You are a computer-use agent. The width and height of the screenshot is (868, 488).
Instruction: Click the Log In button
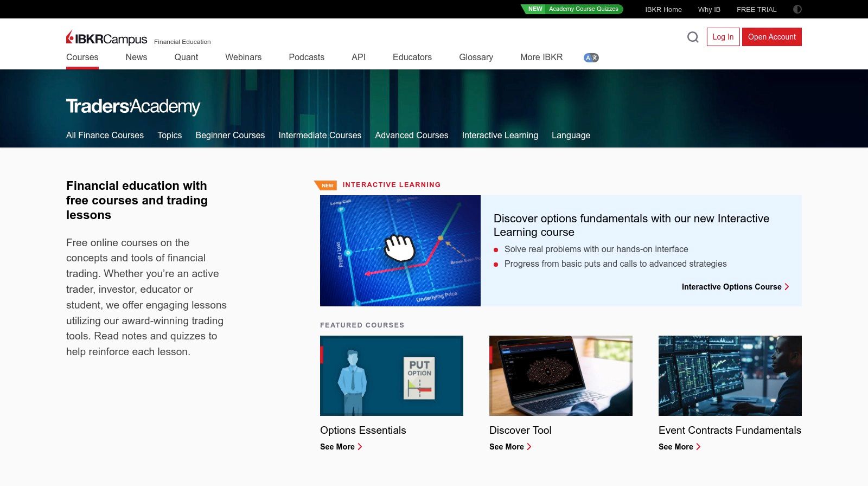[723, 37]
